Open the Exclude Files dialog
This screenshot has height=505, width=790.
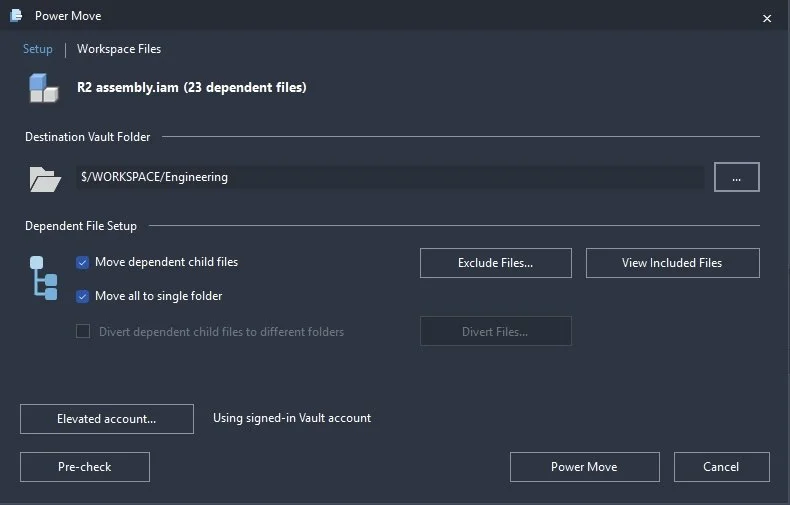[x=496, y=263]
